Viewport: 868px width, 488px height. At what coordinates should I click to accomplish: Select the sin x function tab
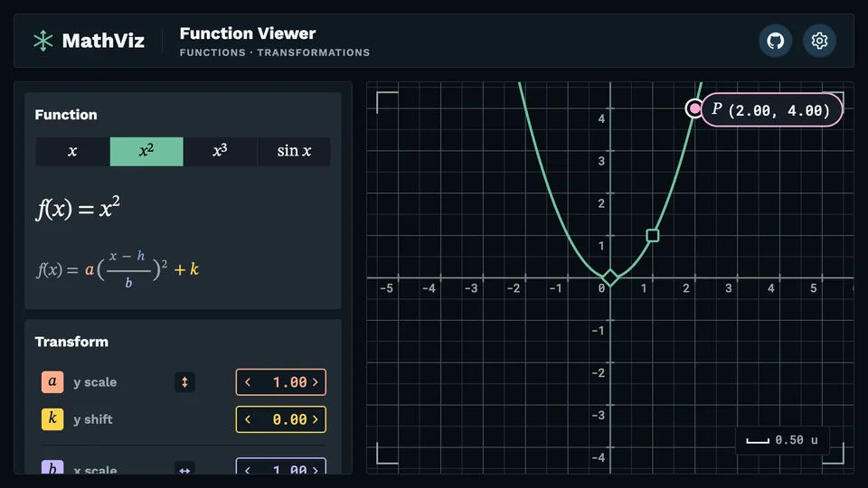pyautogui.click(x=294, y=151)
